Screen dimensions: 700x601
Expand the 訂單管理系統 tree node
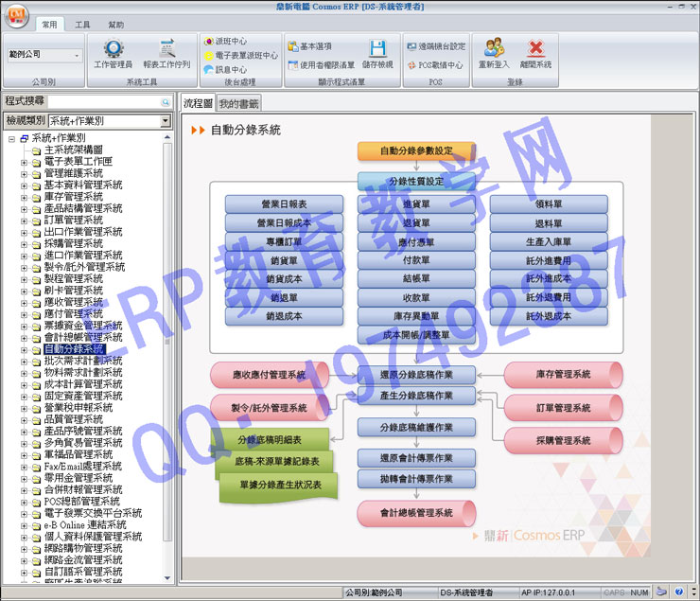tap(24, 221)
